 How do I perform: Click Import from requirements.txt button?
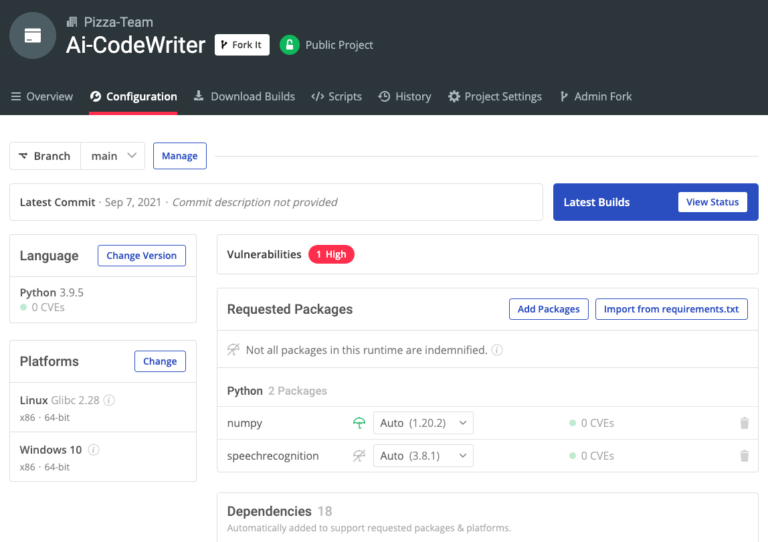point(671,309)
